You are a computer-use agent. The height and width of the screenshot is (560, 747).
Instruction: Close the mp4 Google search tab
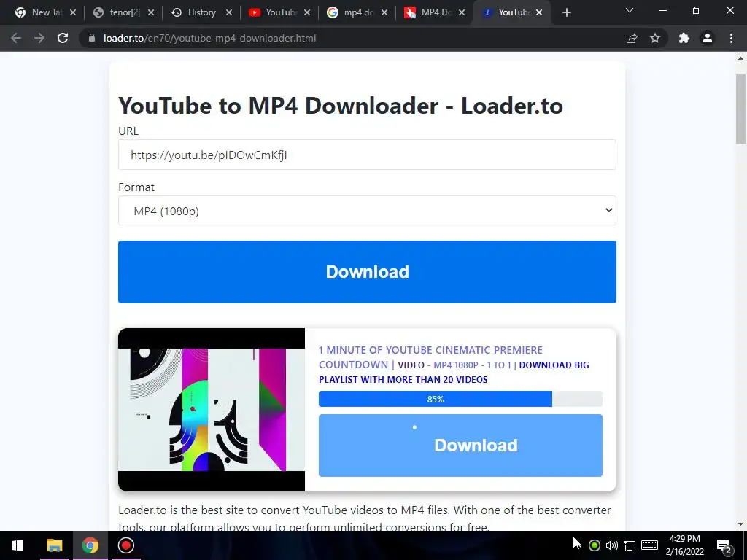(384, 13)
